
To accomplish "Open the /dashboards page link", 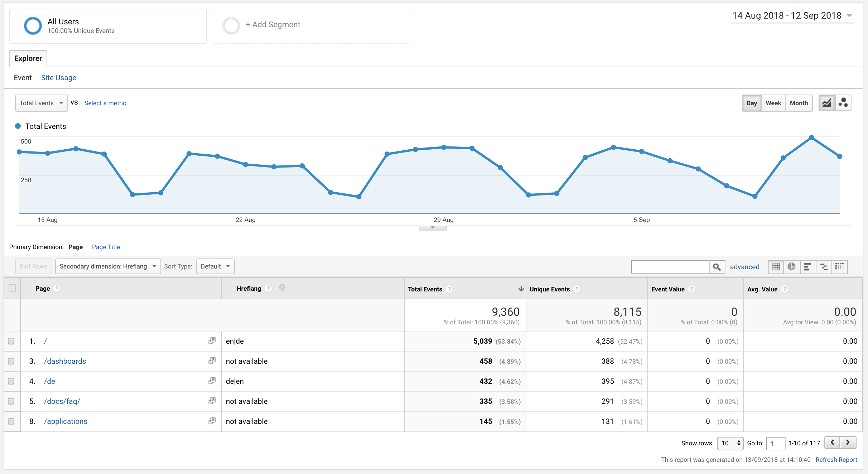I will coord(65,361).
